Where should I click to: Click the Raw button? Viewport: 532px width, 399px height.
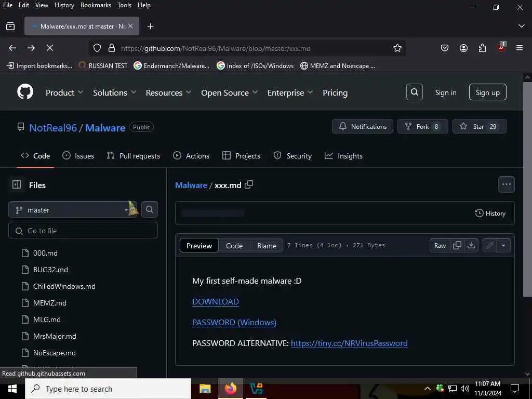[x=440, y=245]
